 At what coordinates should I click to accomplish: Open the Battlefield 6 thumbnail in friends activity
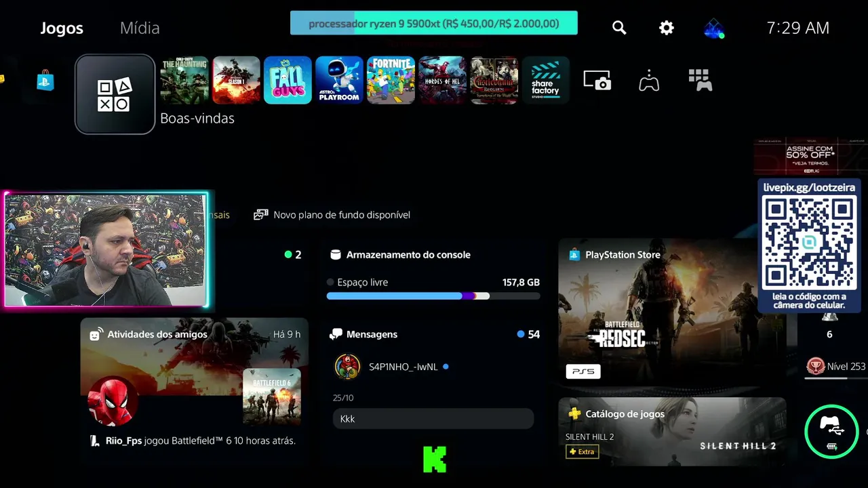pos(271,396)
